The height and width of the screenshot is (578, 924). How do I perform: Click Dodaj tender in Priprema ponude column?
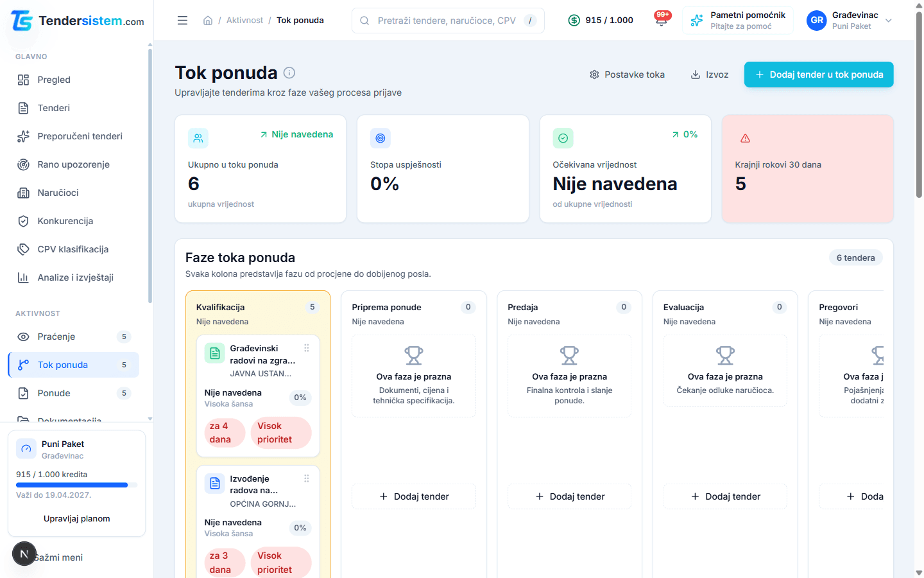point(414,496)
